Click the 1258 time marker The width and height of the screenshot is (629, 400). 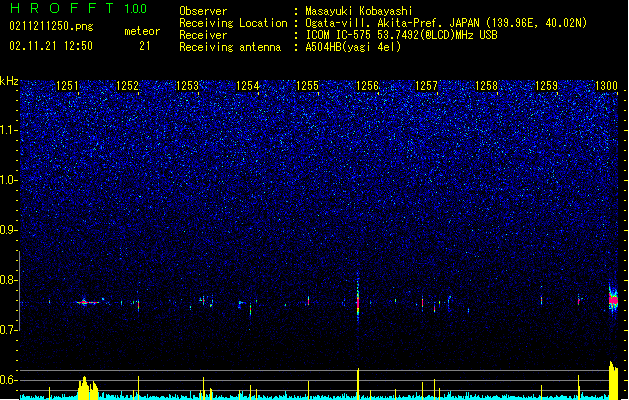(x=486, y=86)
